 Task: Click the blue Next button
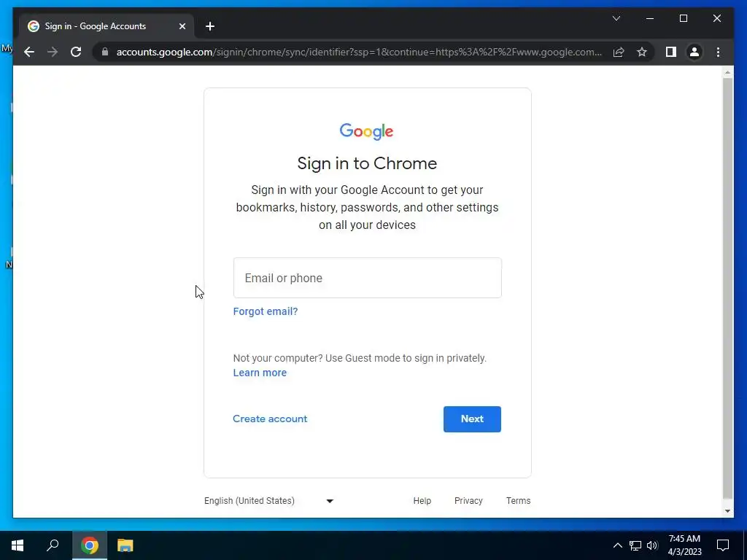click(x=472, y=419)
